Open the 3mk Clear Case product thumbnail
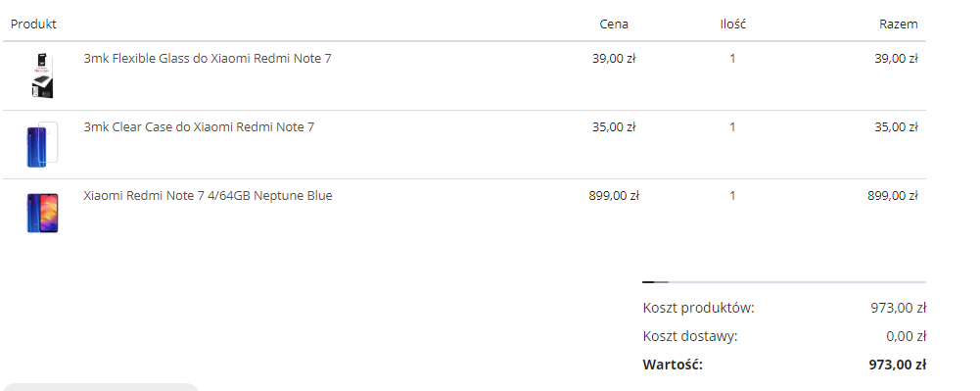The height and width of the screenshot is (391, 980). 42,144
